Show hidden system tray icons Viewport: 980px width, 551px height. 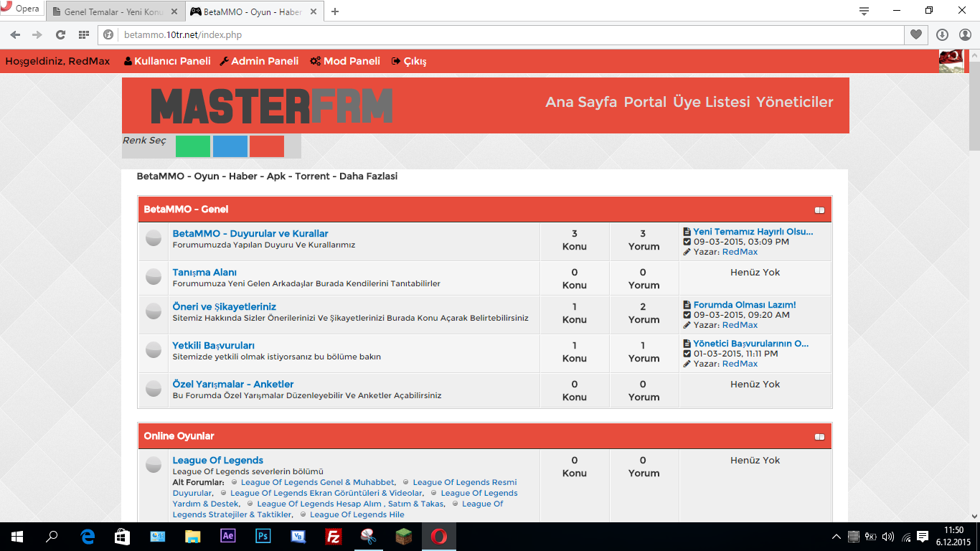tap(836, 537)
